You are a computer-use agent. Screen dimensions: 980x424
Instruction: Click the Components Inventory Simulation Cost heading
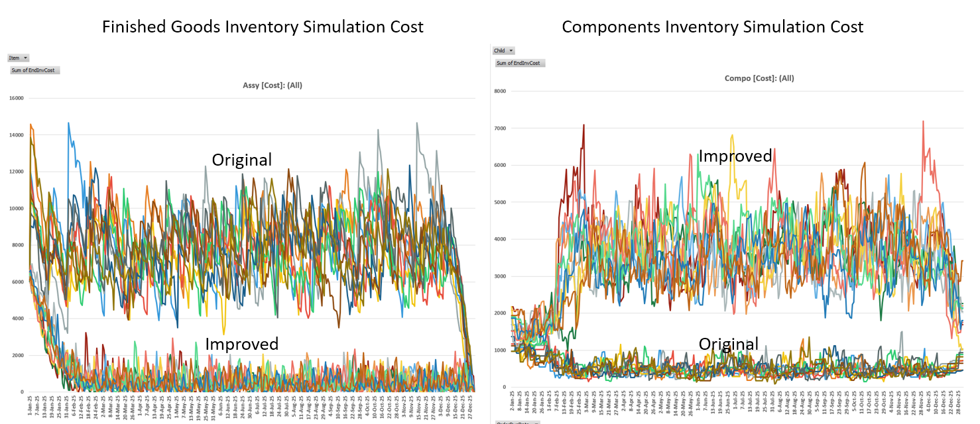(x=712, y=27)
